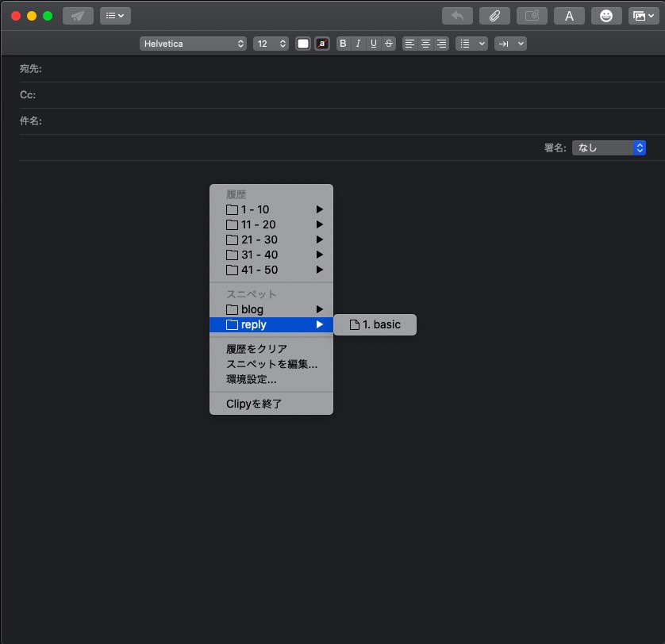This screenshot has height=644, width=665.
Task: Select 履歴をクリア menu item
Action: (x=271, y=349)
